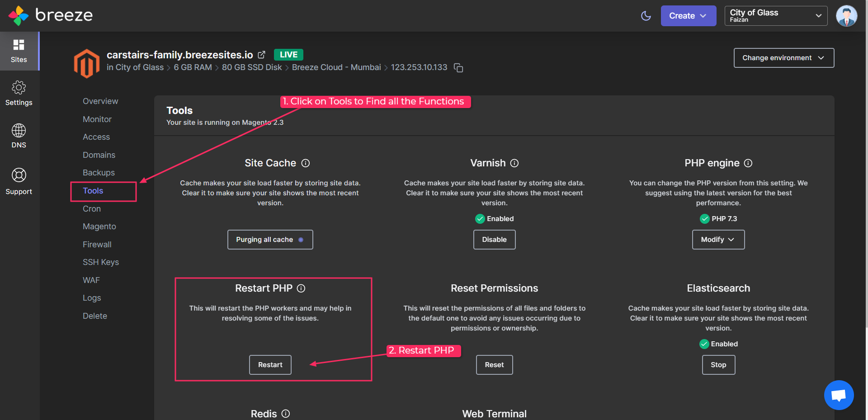Open the WAF menu item
868x420 pixels.
coord(91,280)
